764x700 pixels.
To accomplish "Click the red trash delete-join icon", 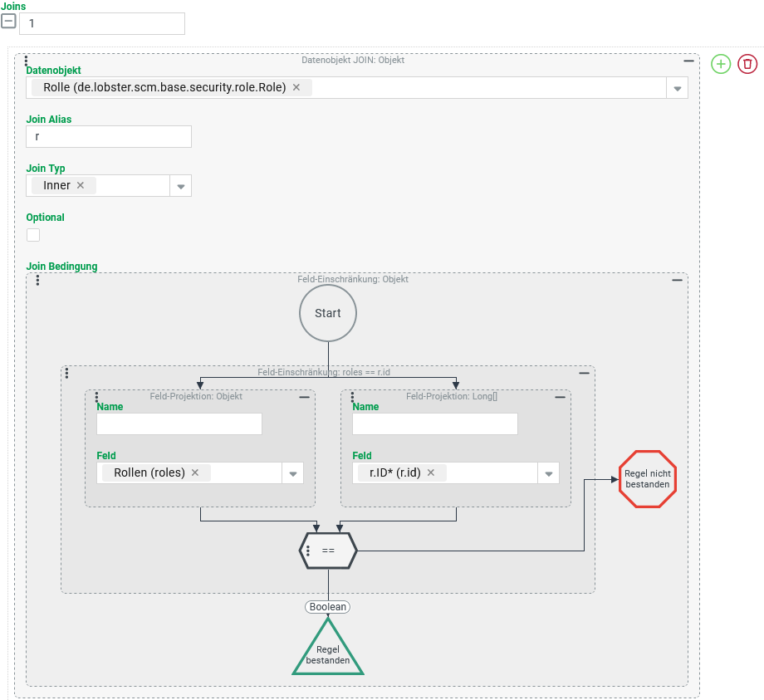I will pyautogui.click(x=747, y=64).
